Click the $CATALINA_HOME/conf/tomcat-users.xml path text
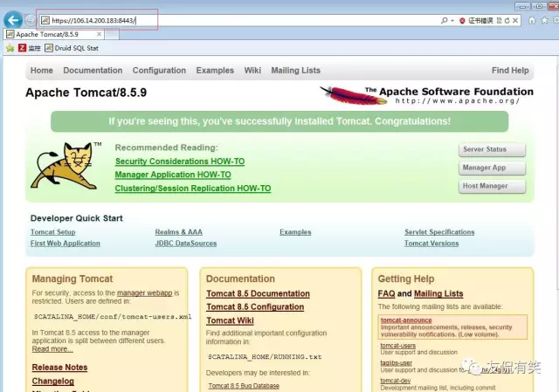 click(113, 316)
